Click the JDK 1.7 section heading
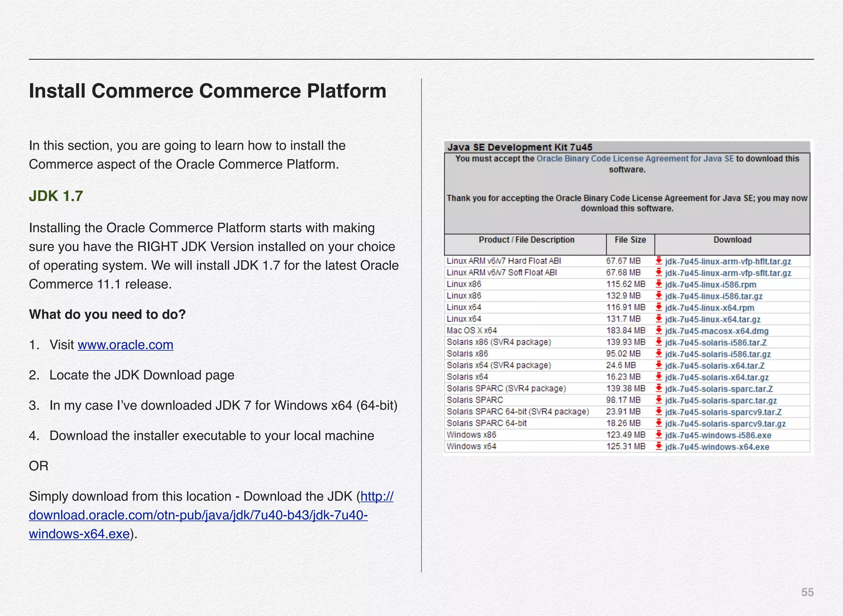Viewport: 843px width, 616px height. pyautogui.click(x=56, y=196)
